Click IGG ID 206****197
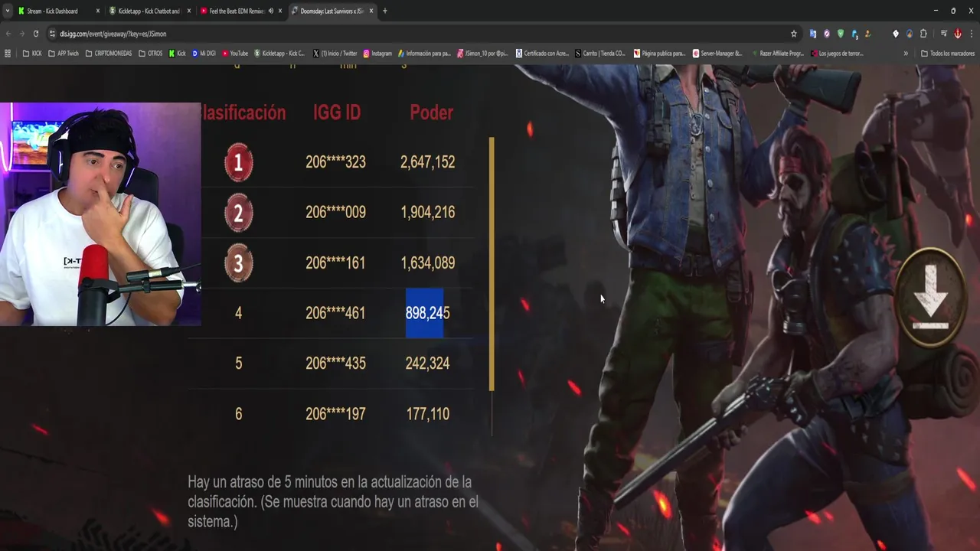 [335, 414]
